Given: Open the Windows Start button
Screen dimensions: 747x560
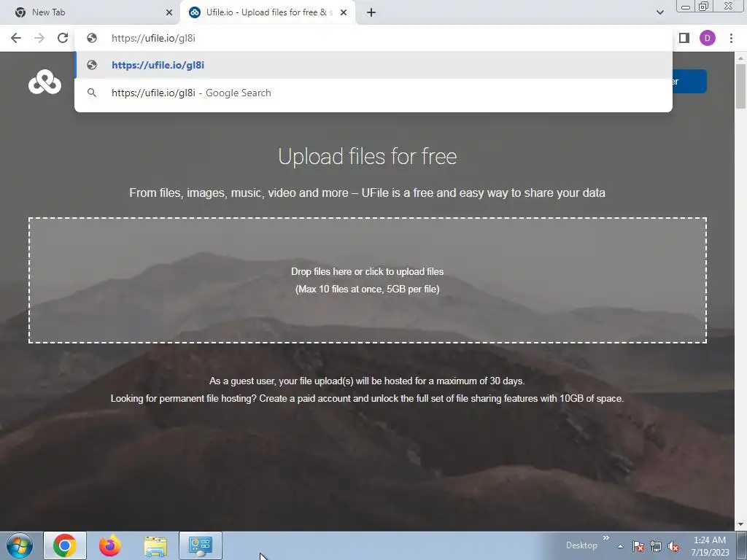Looking at the screenshot, I should click(x=19, y=545).
